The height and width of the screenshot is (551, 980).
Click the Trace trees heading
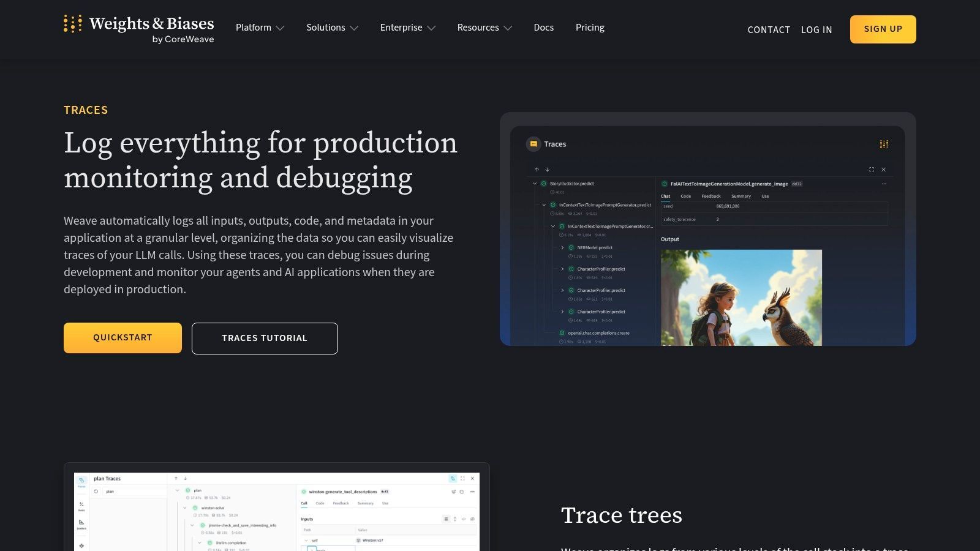622,515
